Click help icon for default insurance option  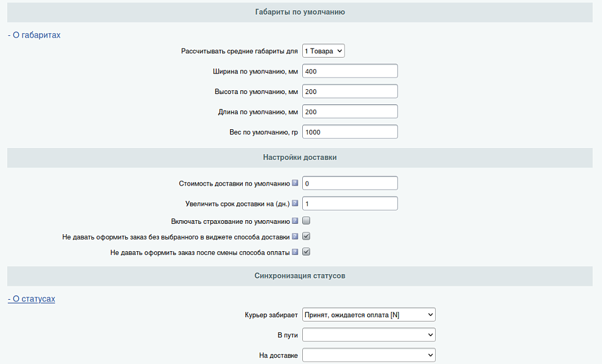point(296,221)
